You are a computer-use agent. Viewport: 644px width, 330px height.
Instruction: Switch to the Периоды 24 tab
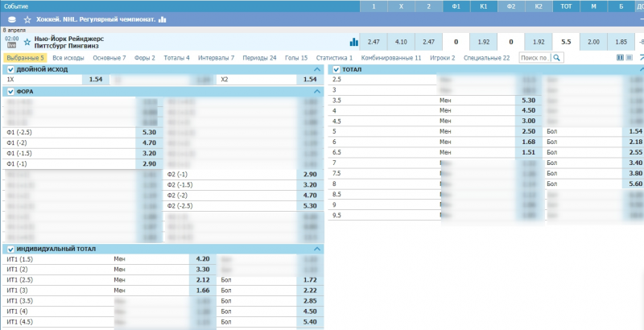click(x=261, y=58)
